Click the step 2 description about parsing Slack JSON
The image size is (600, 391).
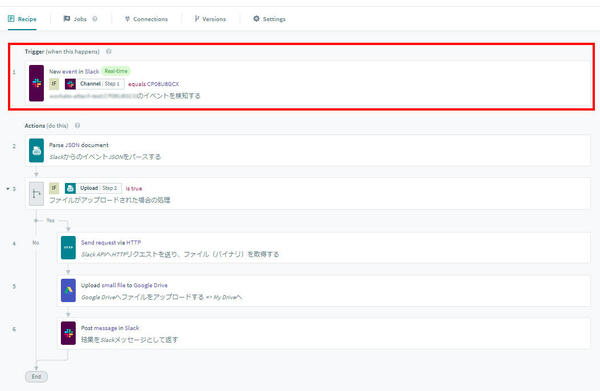(x=105, y=157)
